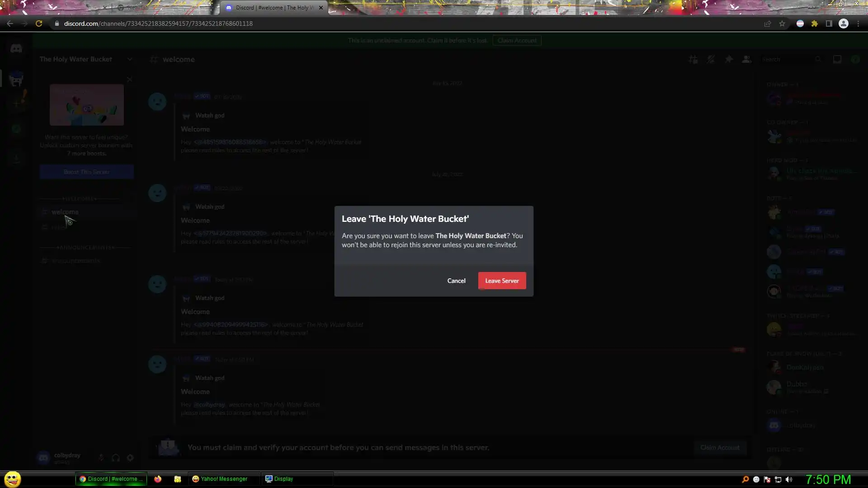868x488 pixels.
Task: Toggle notification settings bell icon
Action: click(x=711, y=59)
